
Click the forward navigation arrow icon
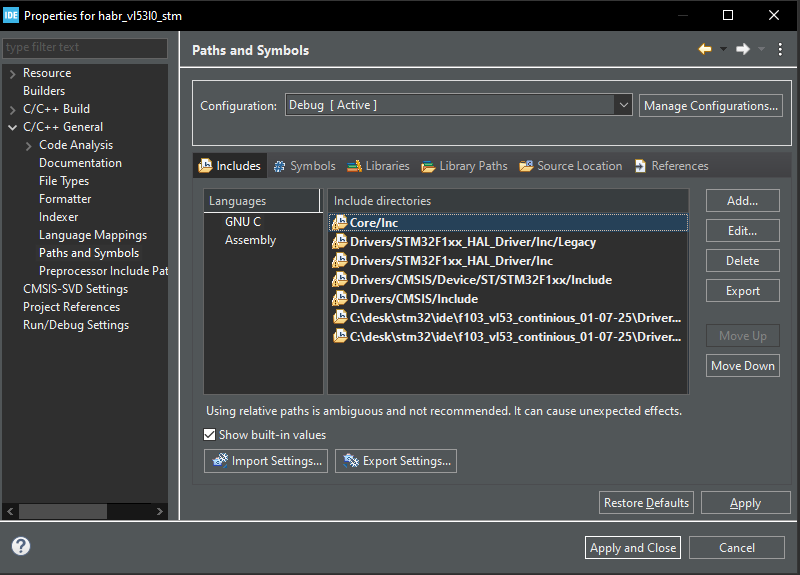pos(743,49)
